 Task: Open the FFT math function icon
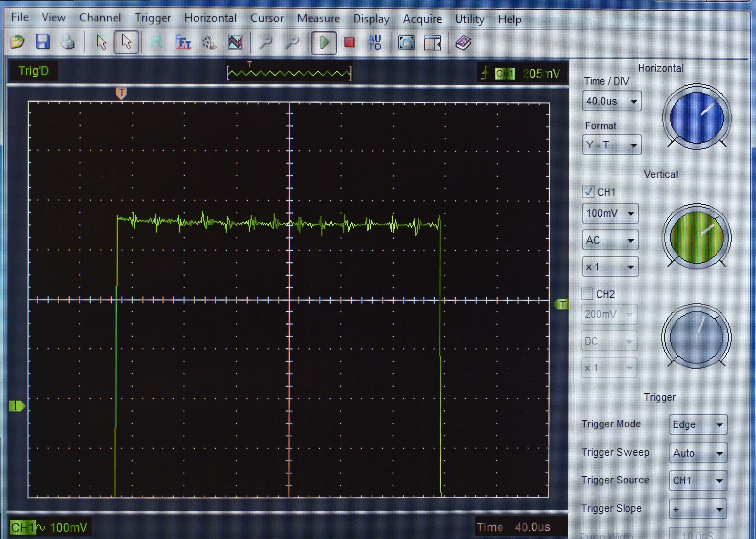(x=182, y=42)
